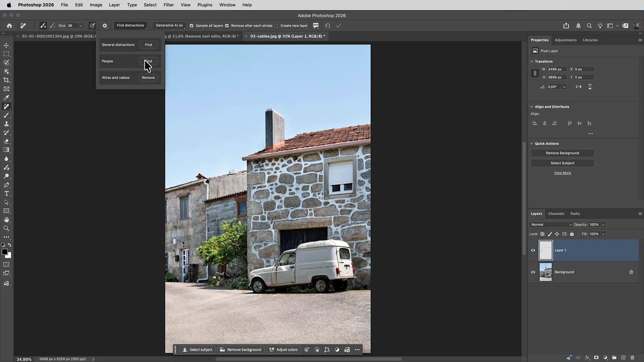Click the trash icon in Layers panel

point(632,358)
